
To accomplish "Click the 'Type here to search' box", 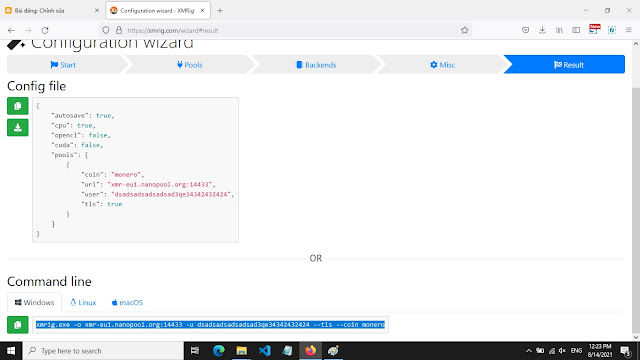I will [103, 351].
